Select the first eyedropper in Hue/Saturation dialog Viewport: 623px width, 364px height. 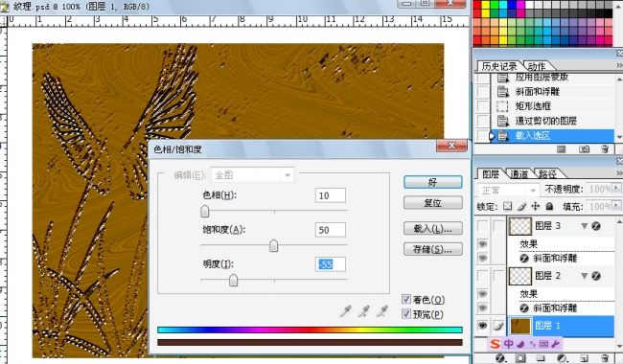point(346,310)
